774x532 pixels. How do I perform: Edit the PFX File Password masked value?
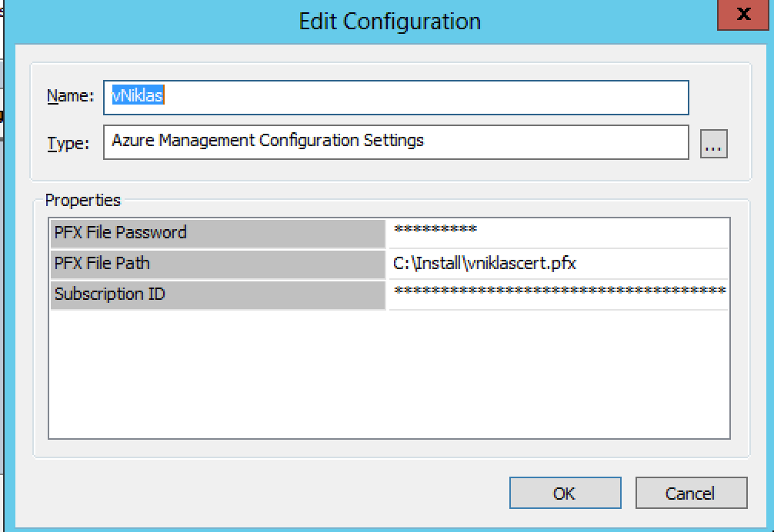(x=559, y=233)
